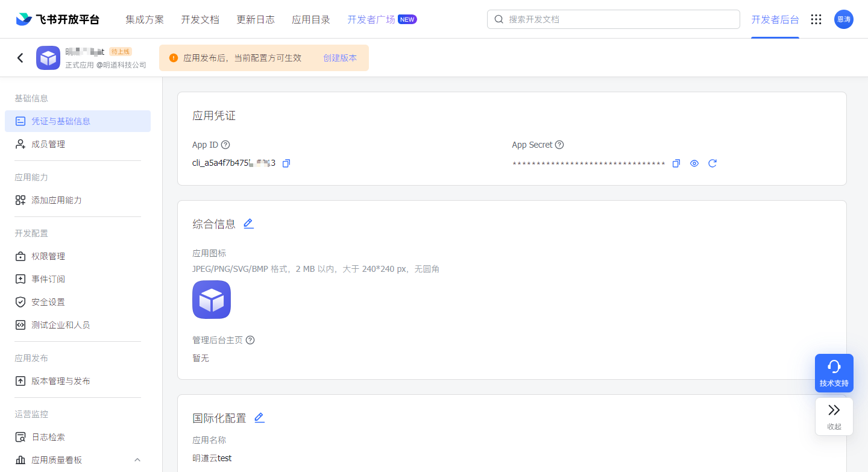Edit 国际化配置 with pencil icon

(x=259, y=417)
